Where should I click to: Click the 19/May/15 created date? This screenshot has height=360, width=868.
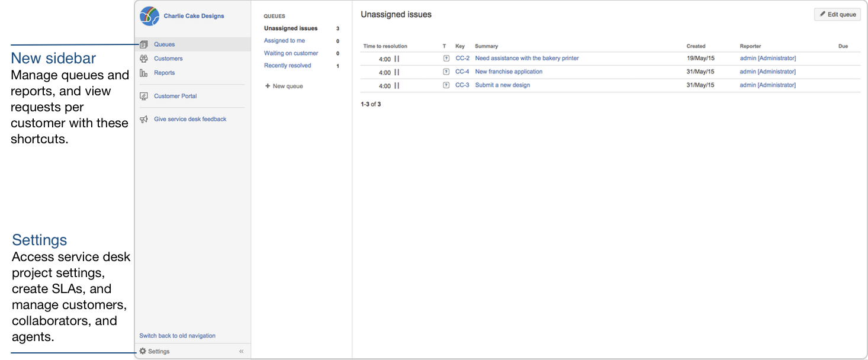click(x=700, y=59)
